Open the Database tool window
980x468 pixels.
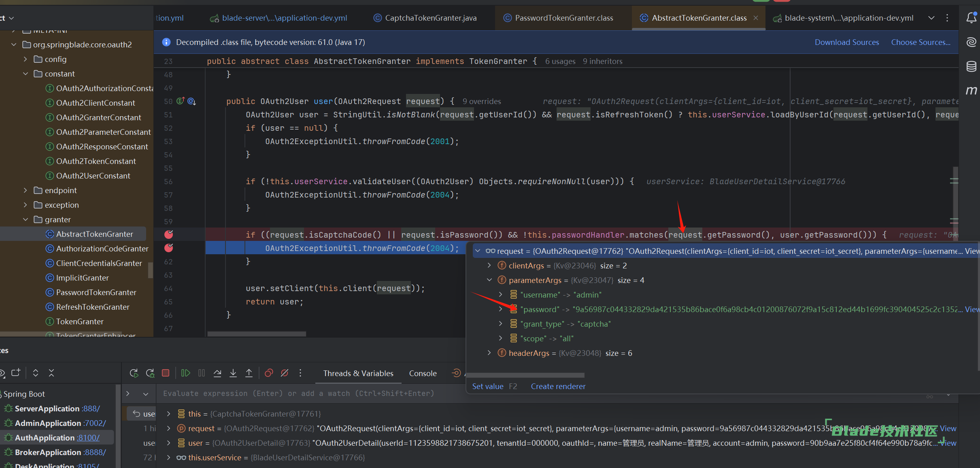[x=971, y=66]
